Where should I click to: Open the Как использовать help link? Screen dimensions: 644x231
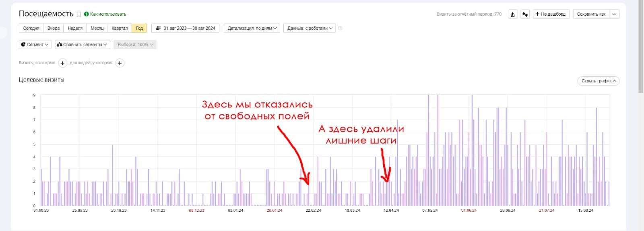[x=105, y=14]
